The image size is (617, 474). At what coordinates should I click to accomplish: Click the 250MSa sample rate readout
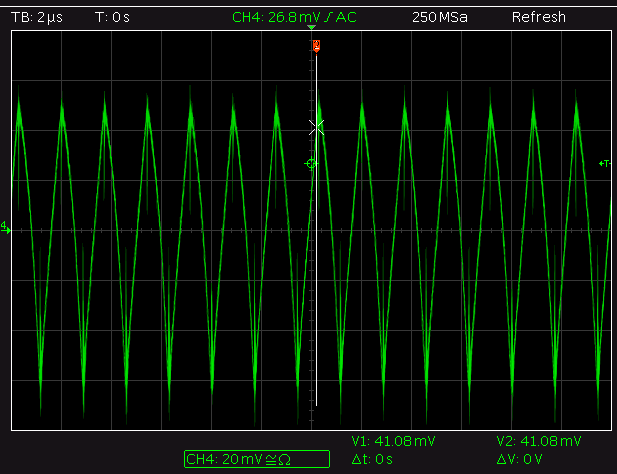[440, 17]
